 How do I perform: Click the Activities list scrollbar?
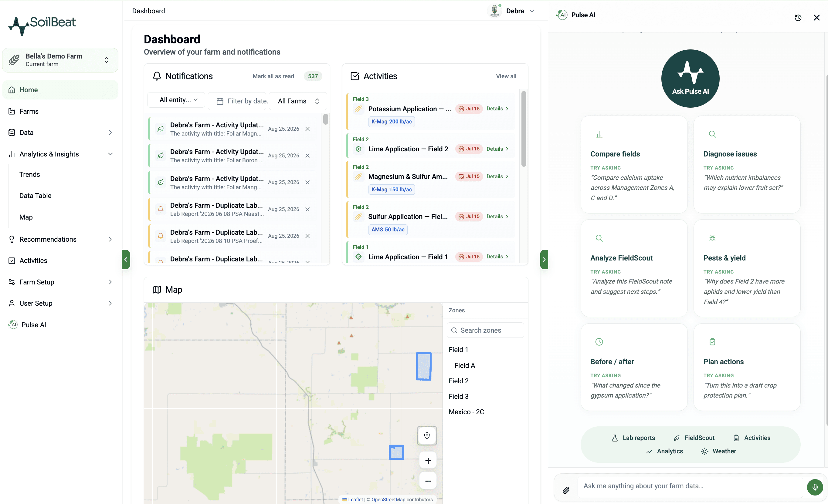click(523, 129)
